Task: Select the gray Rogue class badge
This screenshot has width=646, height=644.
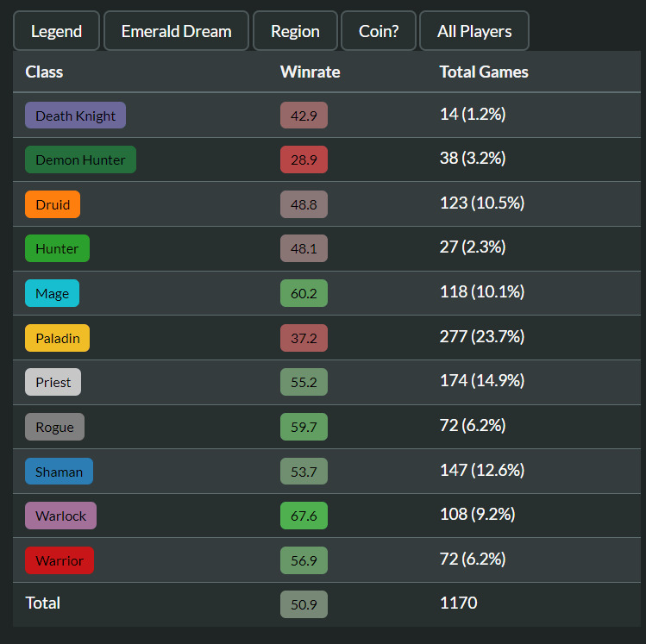Action: (x=54, y=427)
